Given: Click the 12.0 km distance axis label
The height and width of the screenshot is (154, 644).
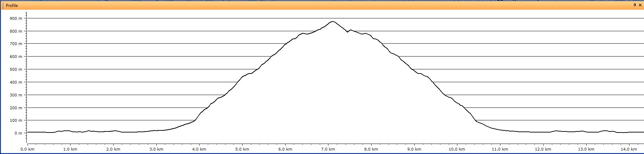Looking at the screenshot, I should point(543,149).
